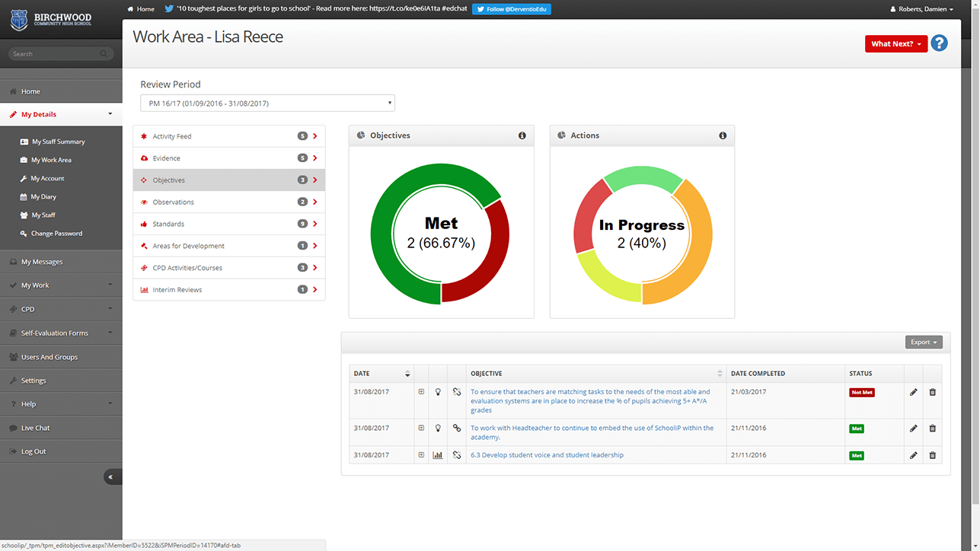
Task: Click the link icon in the first objective row
Action: click(x=457, y=392)
